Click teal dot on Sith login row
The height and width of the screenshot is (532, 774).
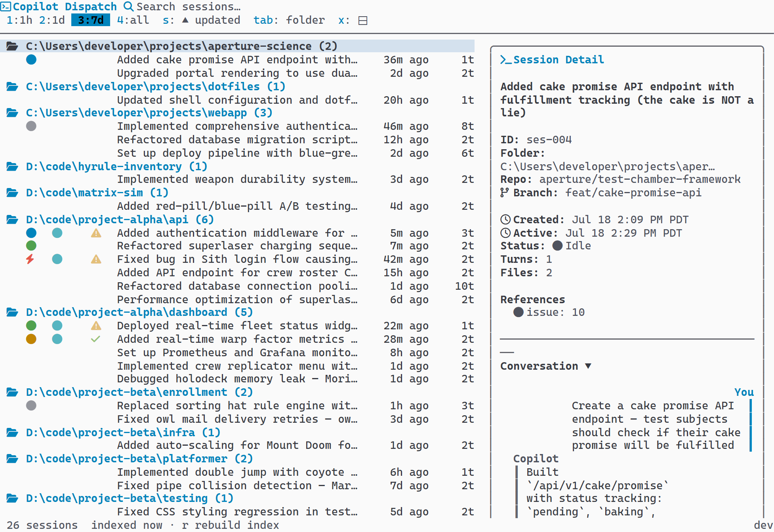pyautogui.click(x=57, y=259)
